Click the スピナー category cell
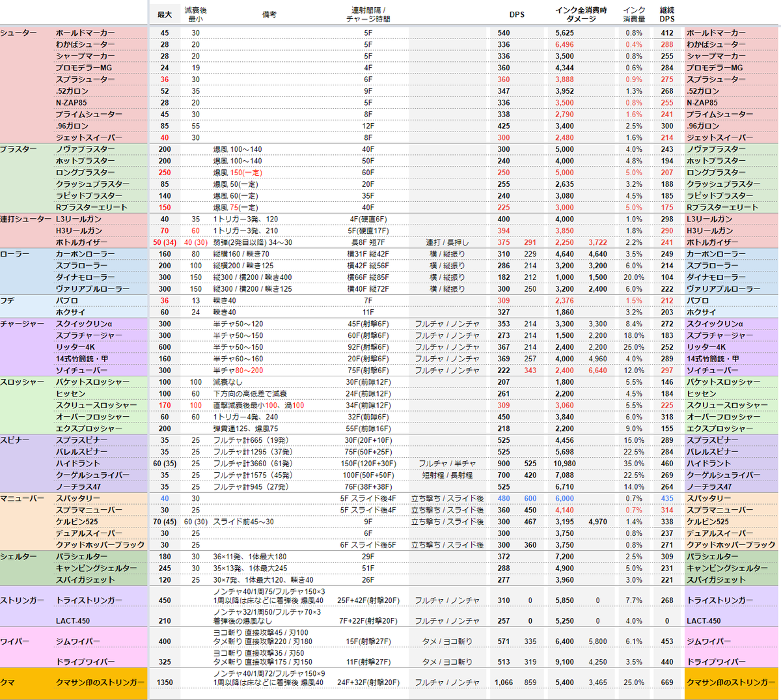This screenshot has width=781, height=700. point(15,440)
